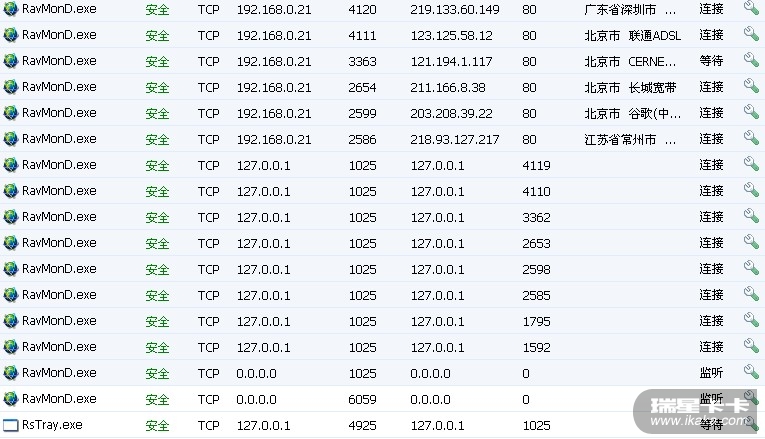This screenshot has width=765, height=439.
Task: Click the globe icon on the local port 4120 row
Action: (11, 9)
